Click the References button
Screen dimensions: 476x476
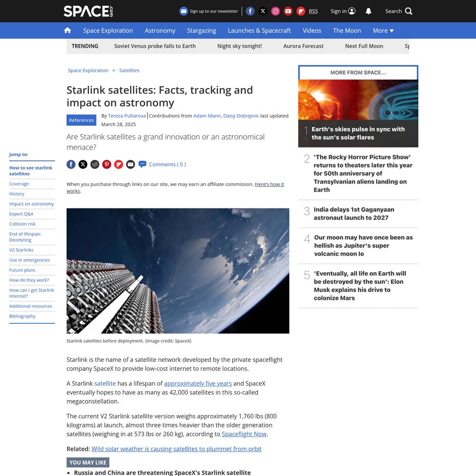(81, 120)
